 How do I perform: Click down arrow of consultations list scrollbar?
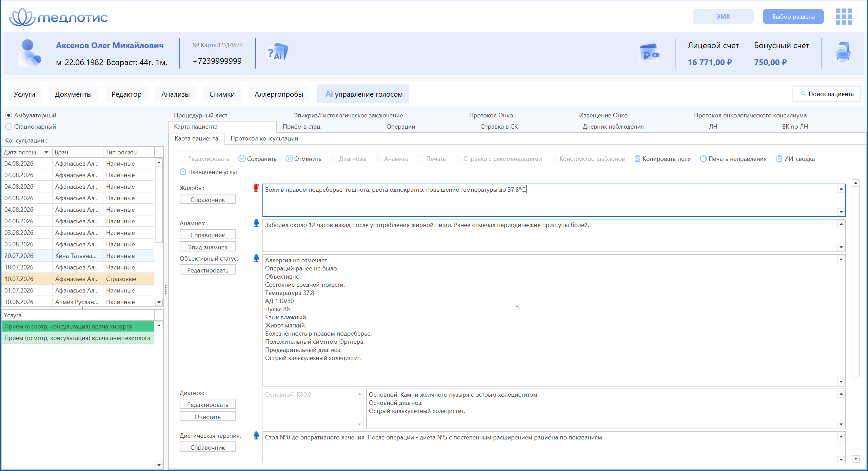pos(159,302)
